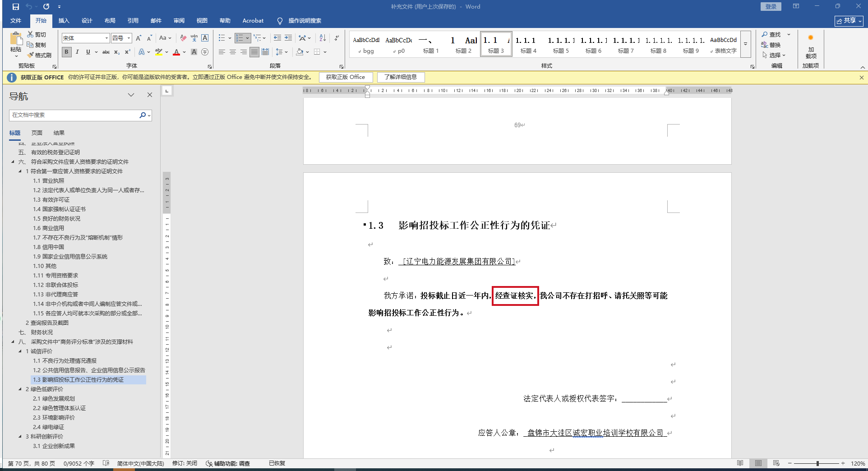Sort paragraphs with the A-Z sort icon
This screenshot has height=471, width=868.
323,38
